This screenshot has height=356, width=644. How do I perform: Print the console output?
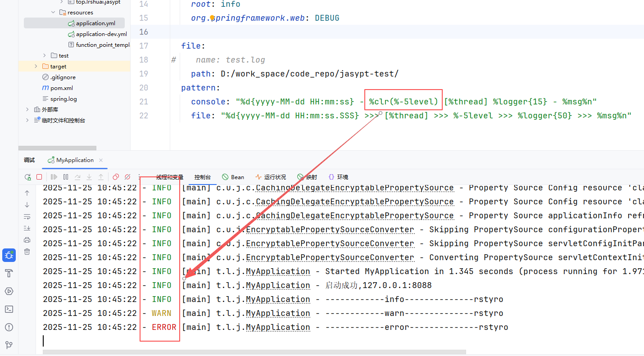tap(27, 240)
